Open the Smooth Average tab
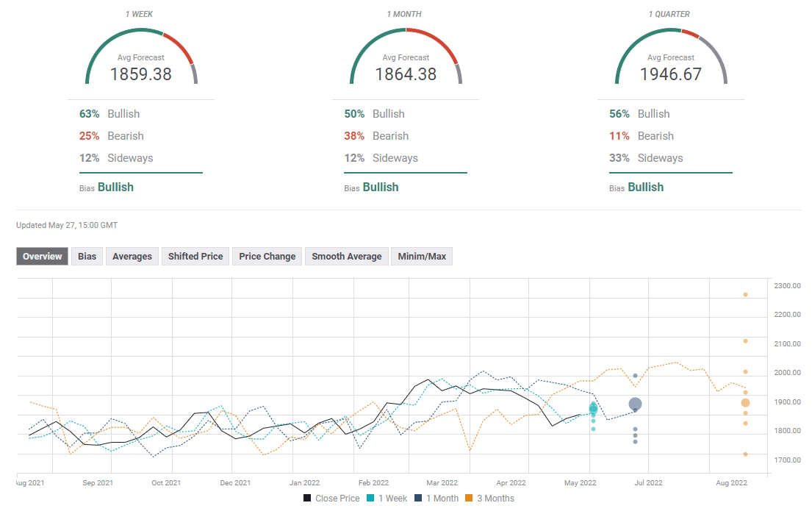 (346, 256)
